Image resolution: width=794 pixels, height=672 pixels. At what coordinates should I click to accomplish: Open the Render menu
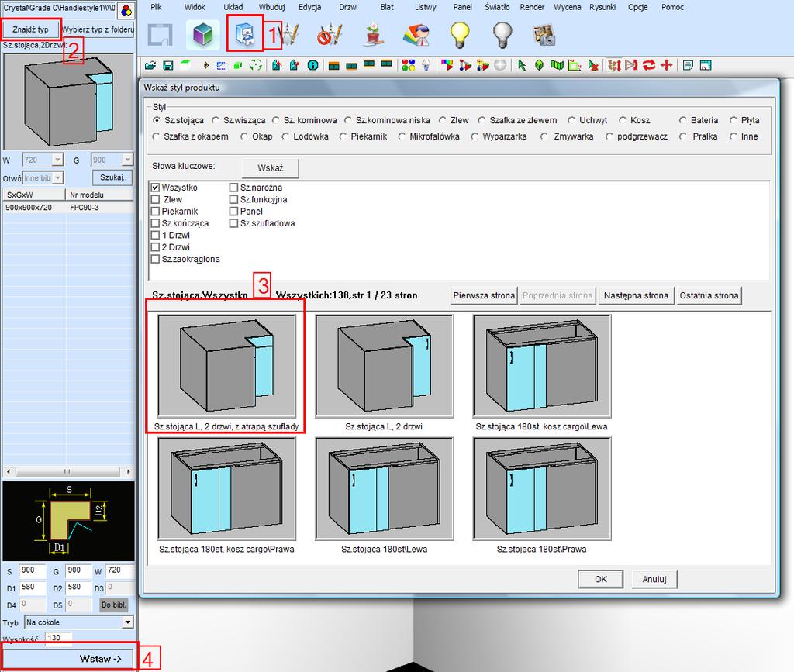coord(532,7)
